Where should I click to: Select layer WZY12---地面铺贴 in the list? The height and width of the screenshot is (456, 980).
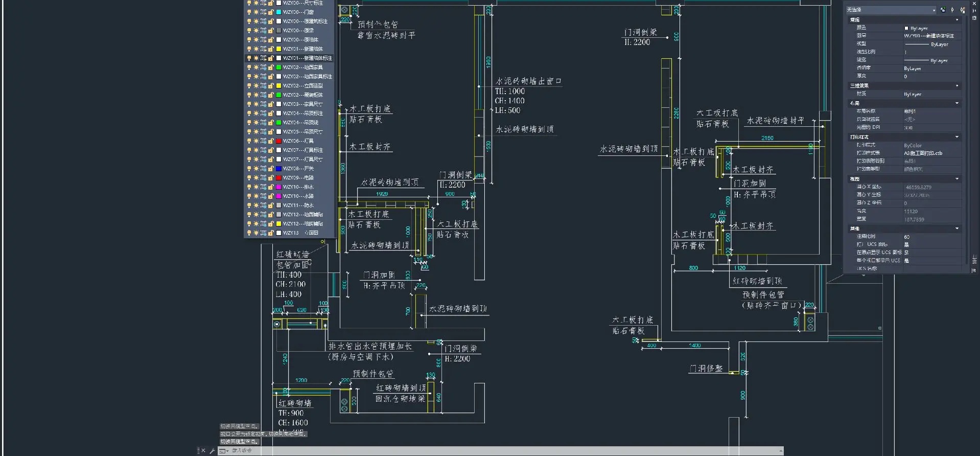pos(302,215)
